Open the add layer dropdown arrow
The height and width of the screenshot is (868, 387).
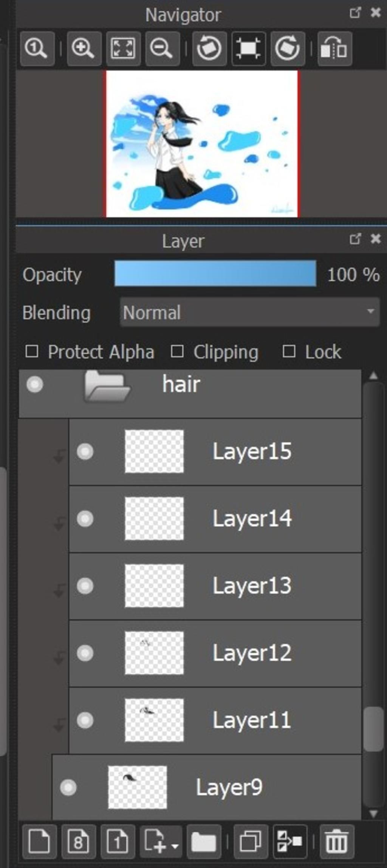(175, 843)
